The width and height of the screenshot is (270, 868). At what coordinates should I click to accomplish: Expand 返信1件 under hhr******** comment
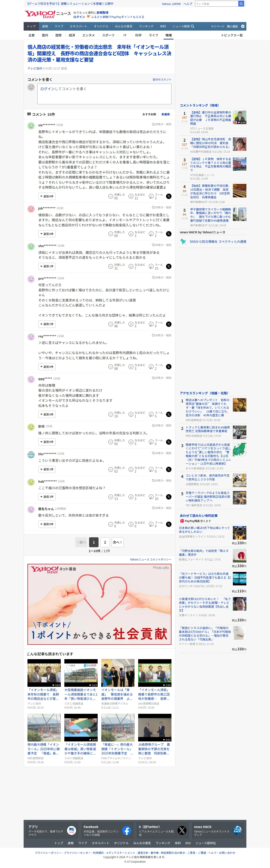point(47,469)
